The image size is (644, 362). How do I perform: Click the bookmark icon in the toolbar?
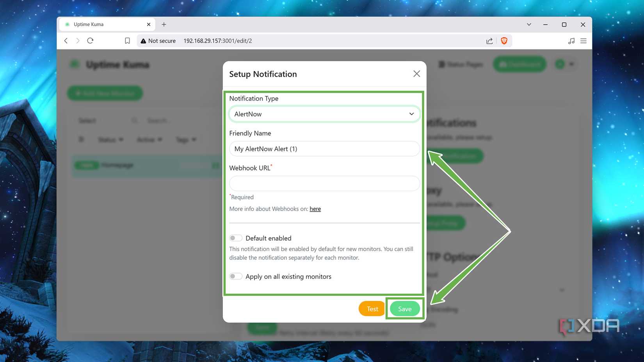[x=127, y=41]
